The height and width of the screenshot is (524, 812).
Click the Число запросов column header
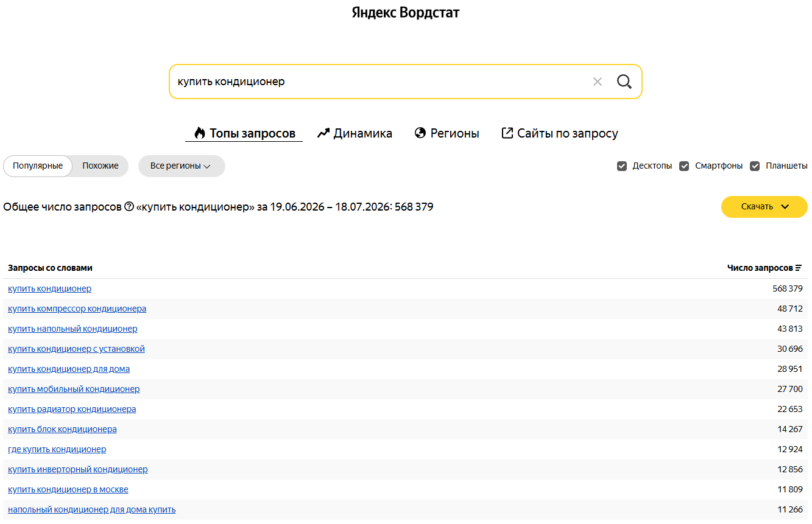760,268
